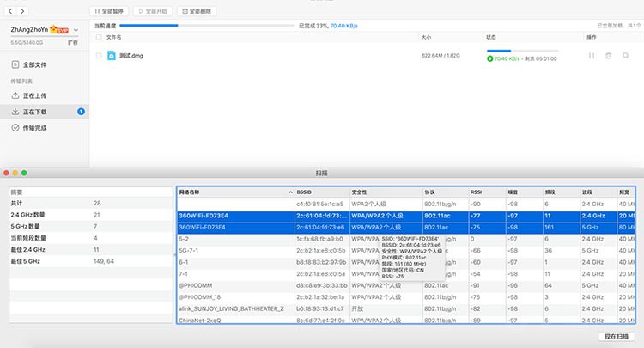Expand the ZhAngZhoYn account dropdown arrow
Viewport: 644px width, 348px height.
point(76,29)
